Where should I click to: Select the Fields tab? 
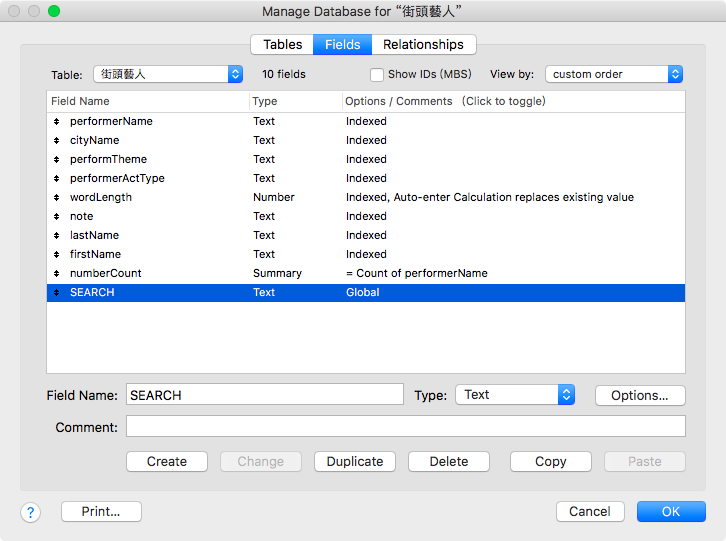(343, 44)
